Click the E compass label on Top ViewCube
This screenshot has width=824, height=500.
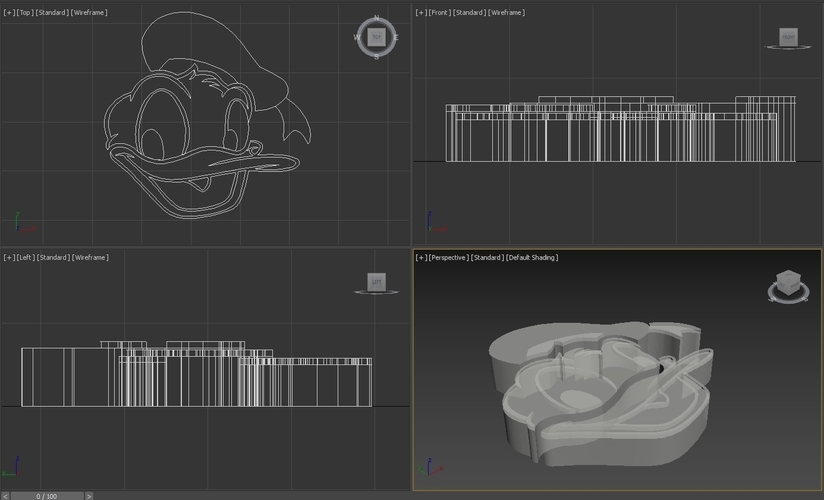pos(396,37)
